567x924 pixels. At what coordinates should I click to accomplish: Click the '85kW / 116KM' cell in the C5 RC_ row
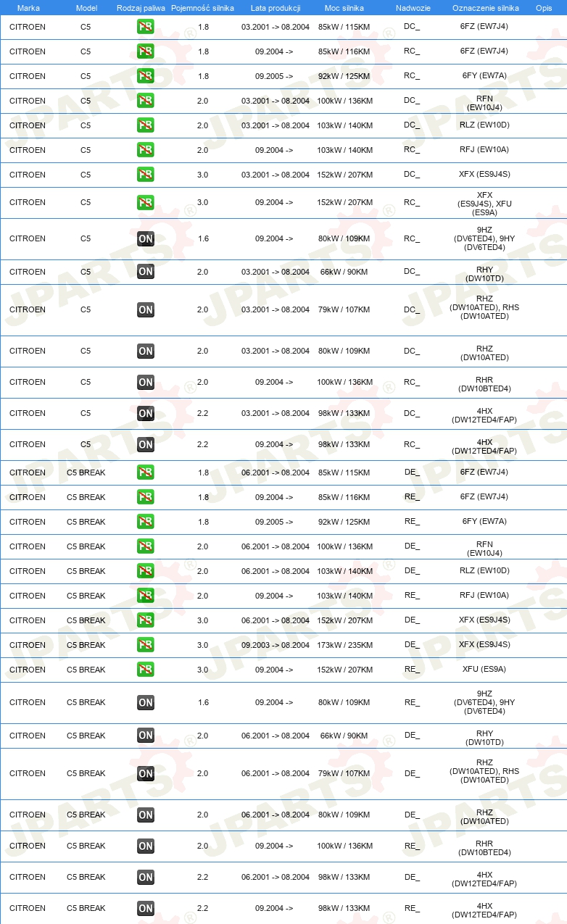pos(344,51)
